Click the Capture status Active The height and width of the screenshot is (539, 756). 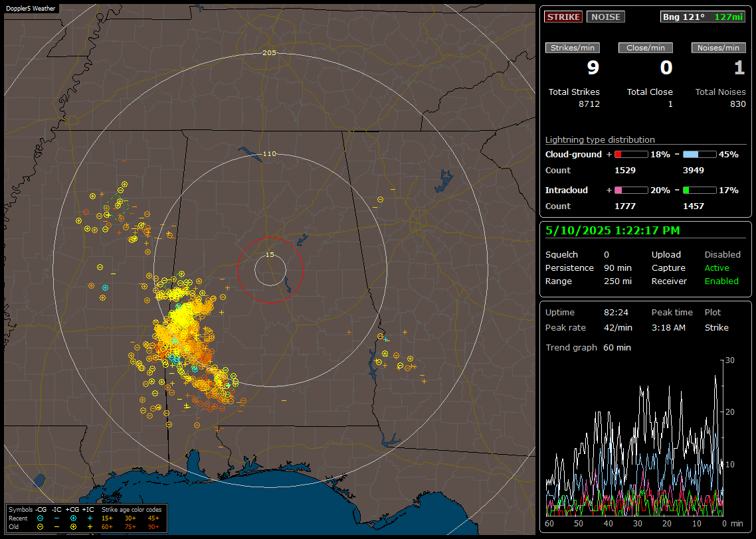717,268
